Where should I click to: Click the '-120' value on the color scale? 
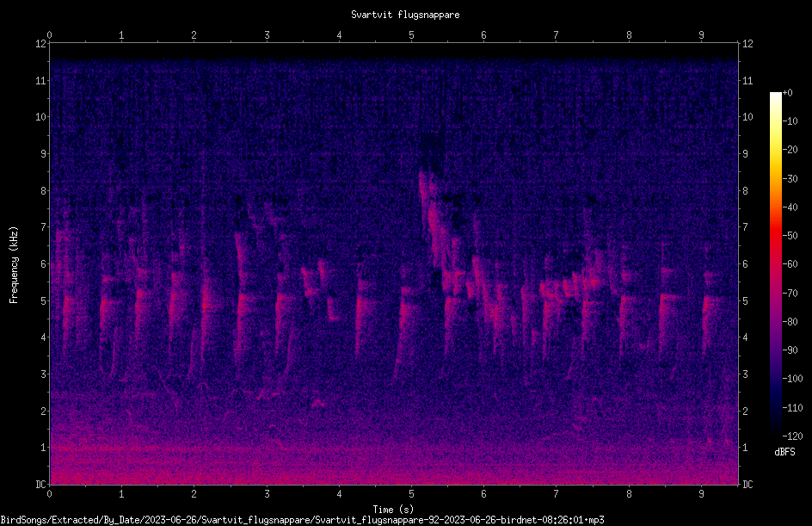point(793,436)
